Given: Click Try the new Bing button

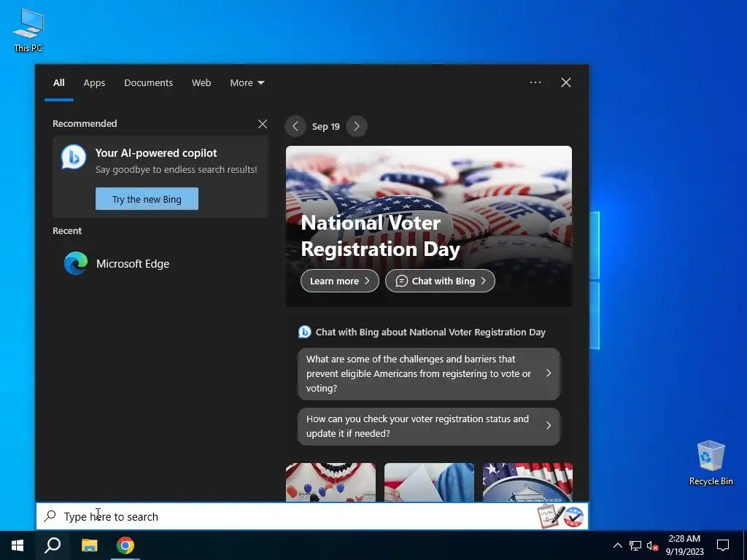Looking at the screenshot, I should 147,199.
